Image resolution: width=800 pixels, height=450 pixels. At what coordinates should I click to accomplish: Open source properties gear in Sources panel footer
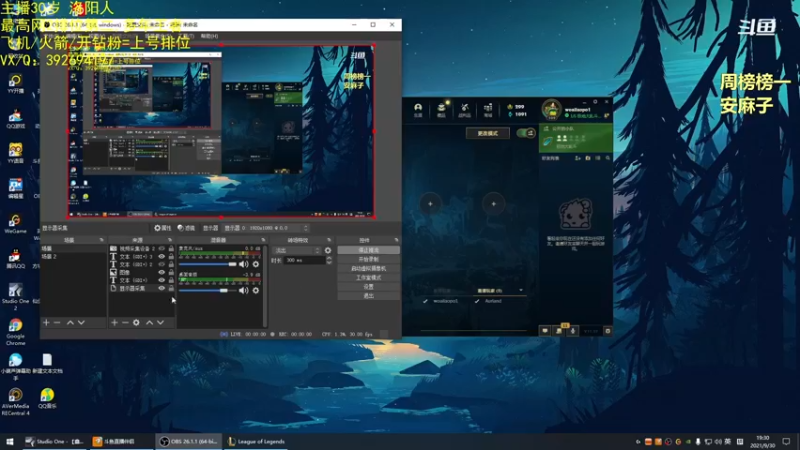click(x=136, y=322)
